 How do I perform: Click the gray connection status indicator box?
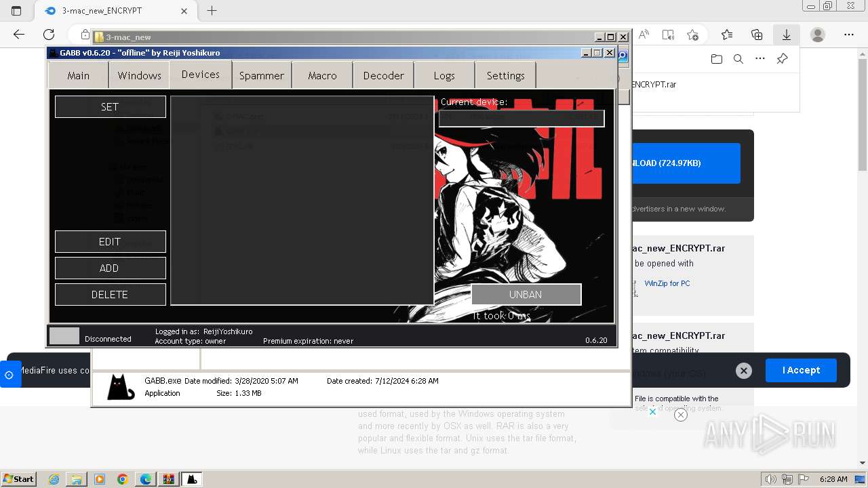(x=64, y=335)
